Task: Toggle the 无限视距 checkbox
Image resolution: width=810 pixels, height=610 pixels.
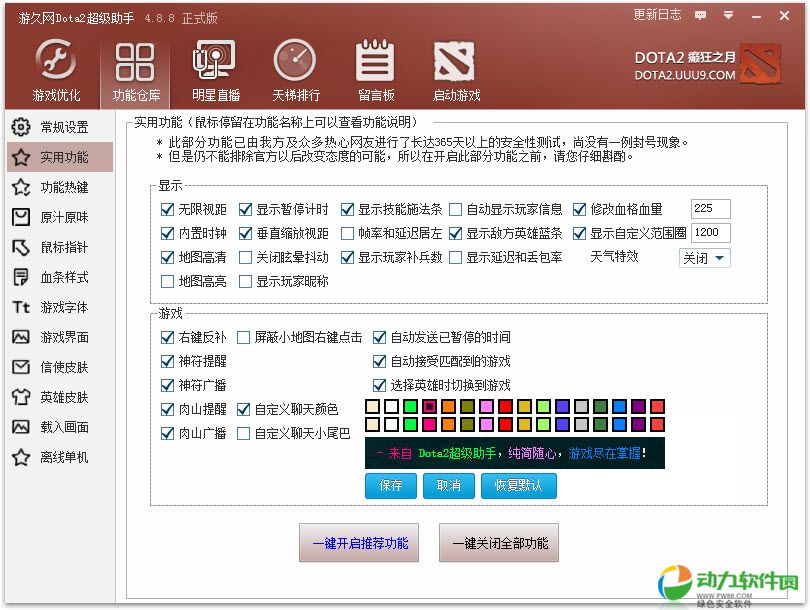Action: [168, 210]
